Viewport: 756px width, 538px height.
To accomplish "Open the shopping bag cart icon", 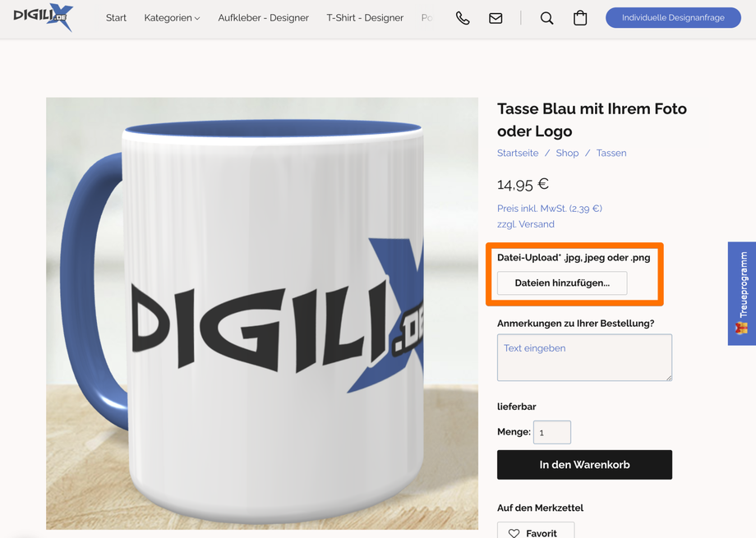I will point(580,18).
